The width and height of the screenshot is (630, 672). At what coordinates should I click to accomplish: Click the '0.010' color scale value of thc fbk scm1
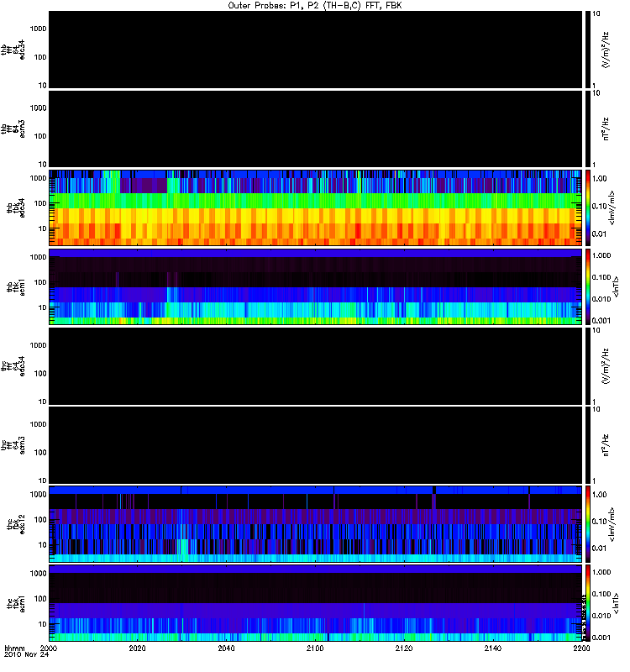(601, 616)
